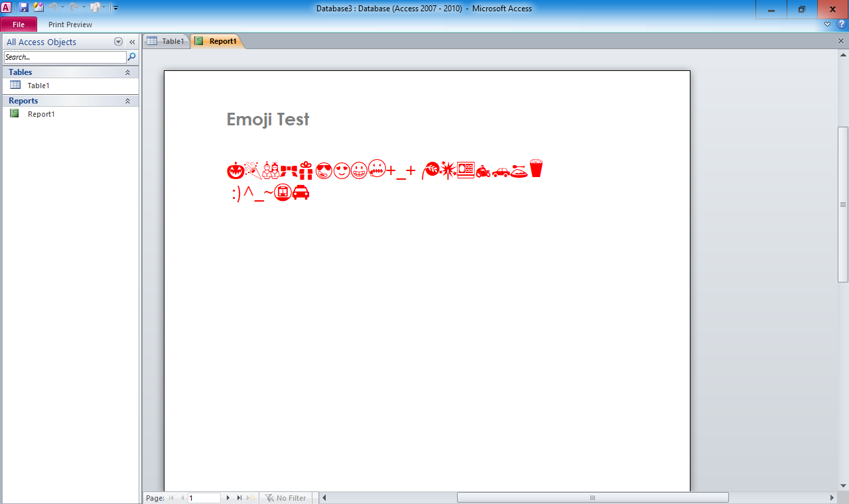Go to the next page
The width and height of the screenshot is (849, 504).
228,498
